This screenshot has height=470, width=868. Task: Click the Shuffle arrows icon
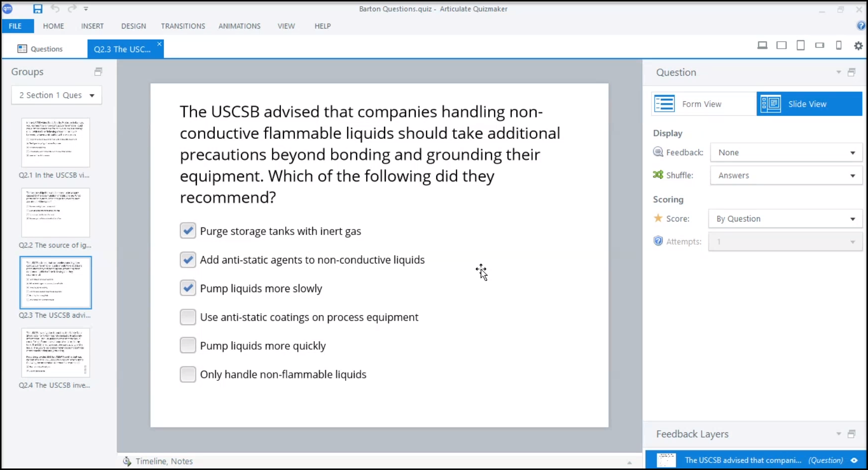pos(658,175)
